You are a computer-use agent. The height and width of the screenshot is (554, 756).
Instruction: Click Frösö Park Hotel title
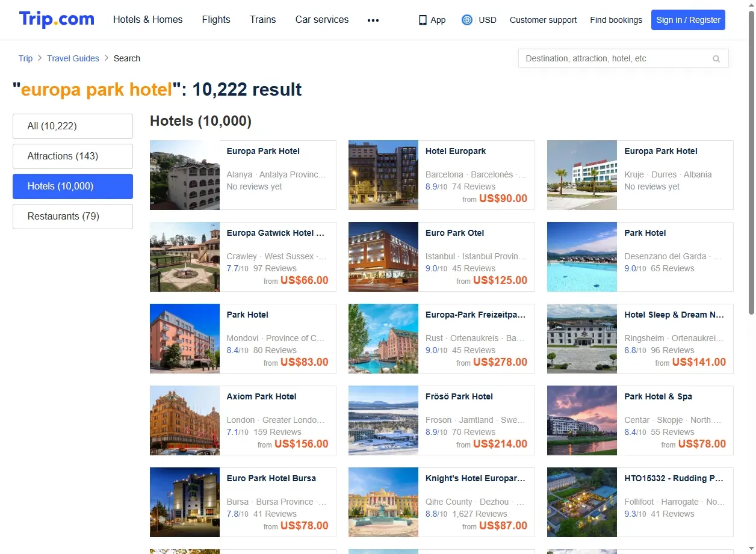tap(459, 396)
